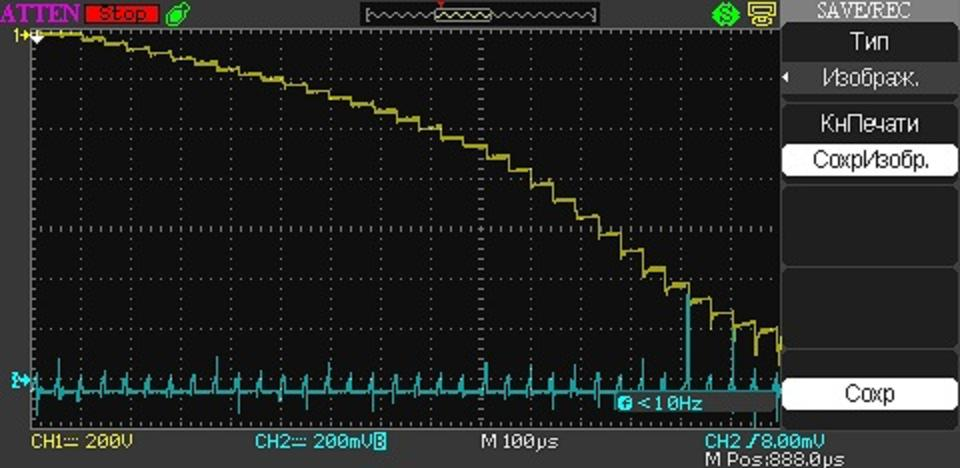
Task: Click the M 100µs timebase readout
Action: (520, 441)
